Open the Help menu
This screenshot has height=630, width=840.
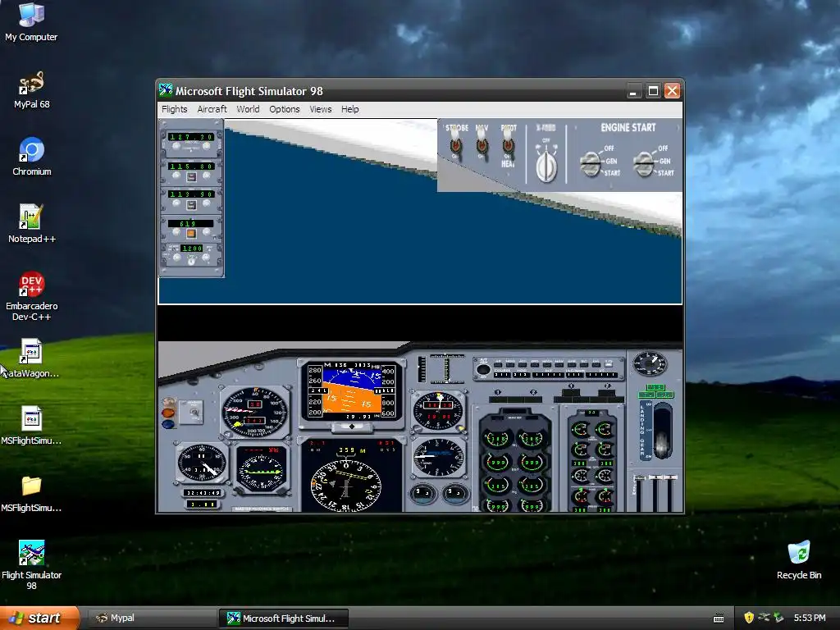tap(349, 109)
